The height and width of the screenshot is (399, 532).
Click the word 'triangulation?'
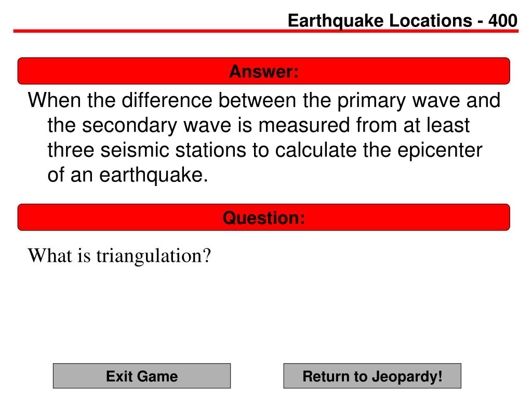tap(154, 256)
